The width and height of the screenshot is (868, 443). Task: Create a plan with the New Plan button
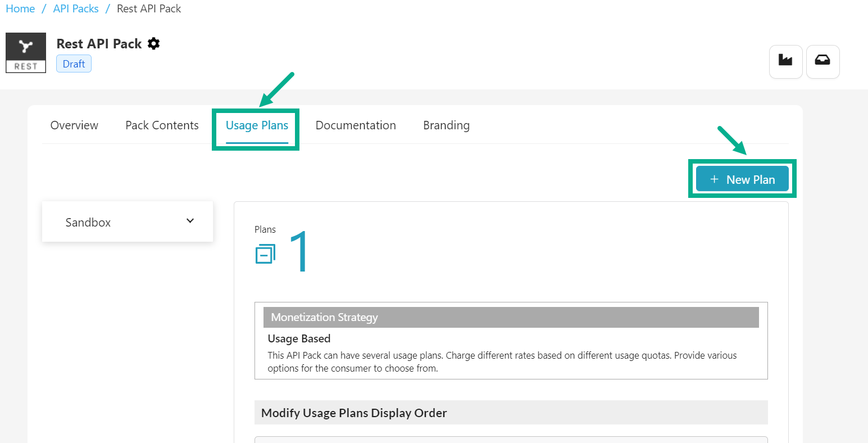742,179
